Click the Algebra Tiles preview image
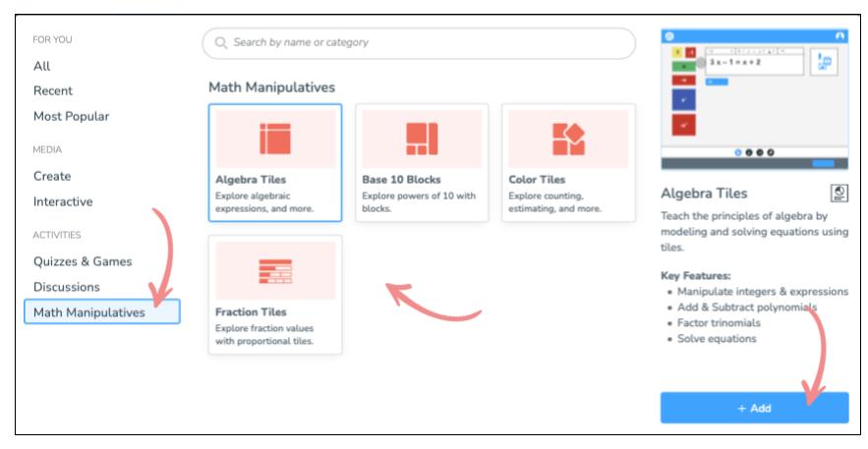Screen dimensions: 868x449 (x=754, y=98)
